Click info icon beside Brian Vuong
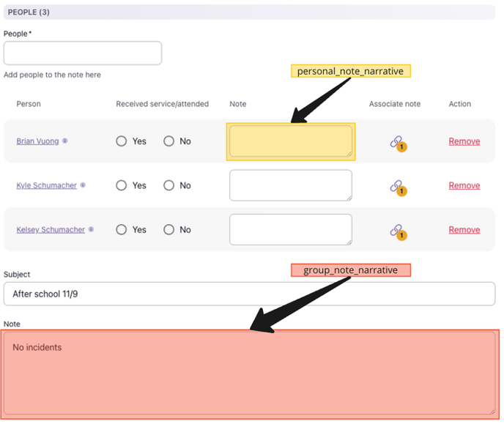Screen dimensions: 504x424 click(65, 141)
